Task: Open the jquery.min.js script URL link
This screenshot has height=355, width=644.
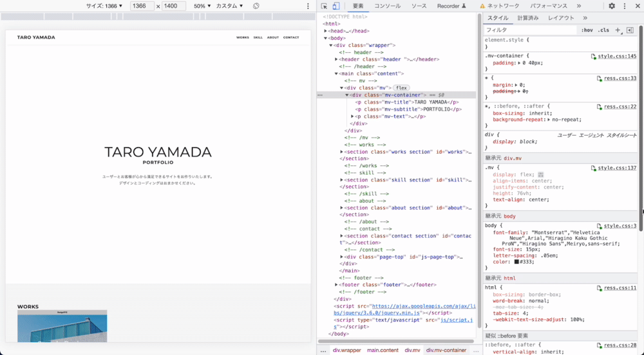Action: (x=404, y=309)
